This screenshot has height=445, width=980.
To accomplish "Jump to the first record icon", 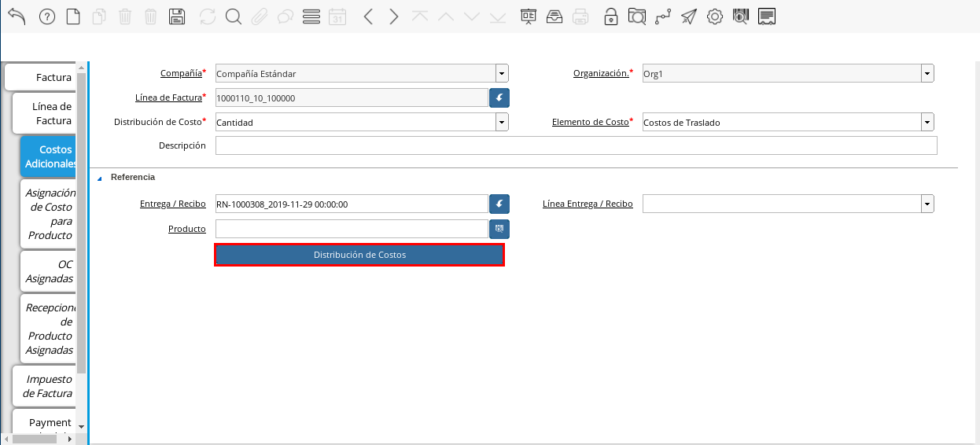I will pos(420,17).
